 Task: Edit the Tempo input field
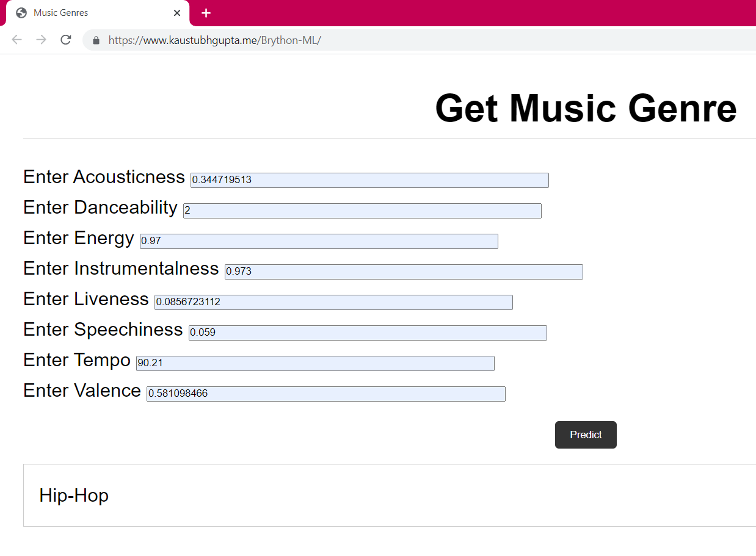[x=315, y=363]
